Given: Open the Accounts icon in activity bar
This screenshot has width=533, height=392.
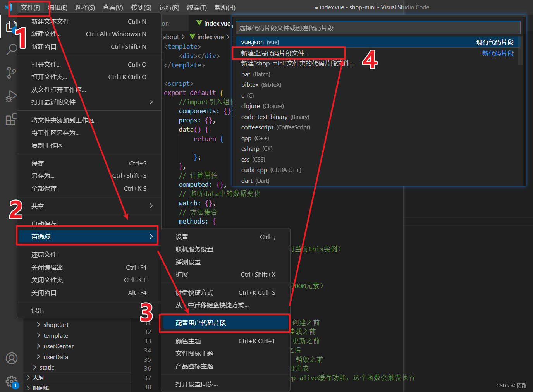Looking at the screenshot, I should (x=12, y=358).
